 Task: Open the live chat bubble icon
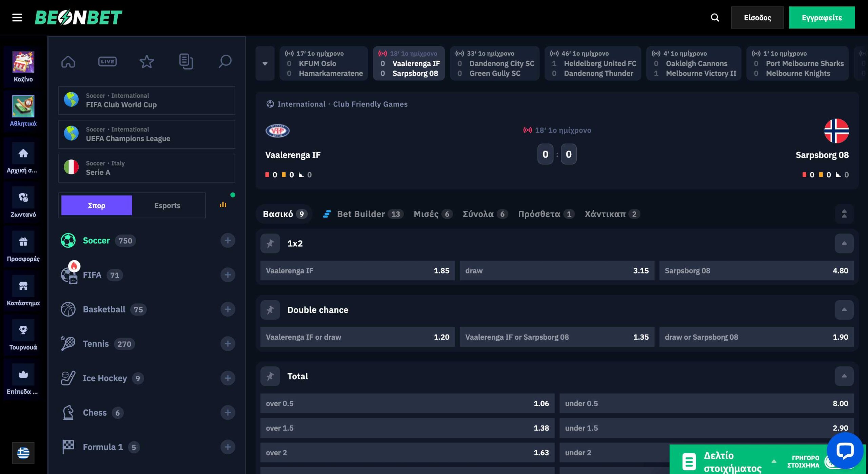pyautogui.click(x=845, y=451)
